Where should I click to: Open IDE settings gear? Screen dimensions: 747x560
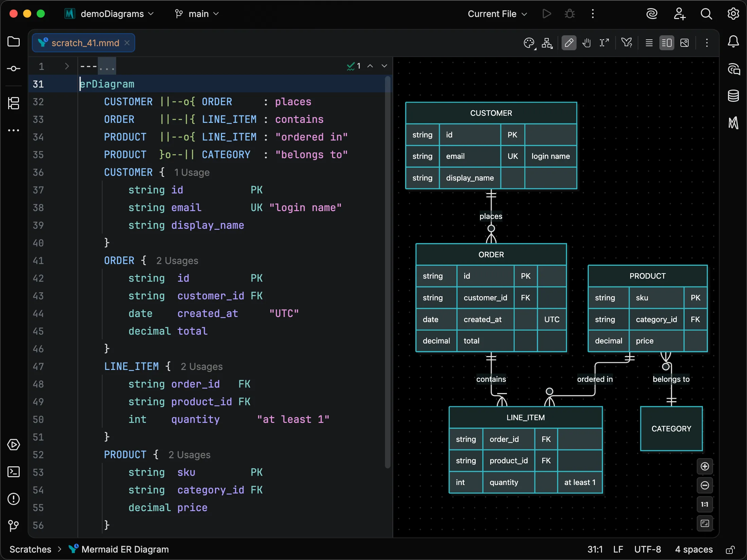733,14
